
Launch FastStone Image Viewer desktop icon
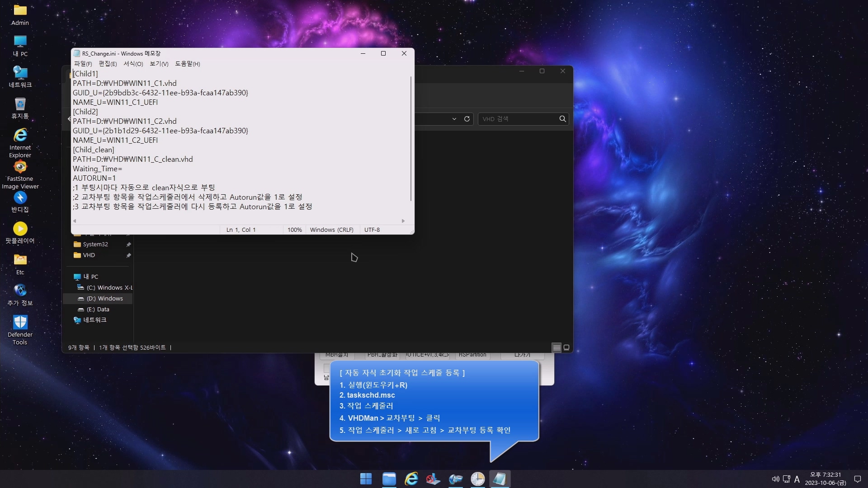coord(20,174)
